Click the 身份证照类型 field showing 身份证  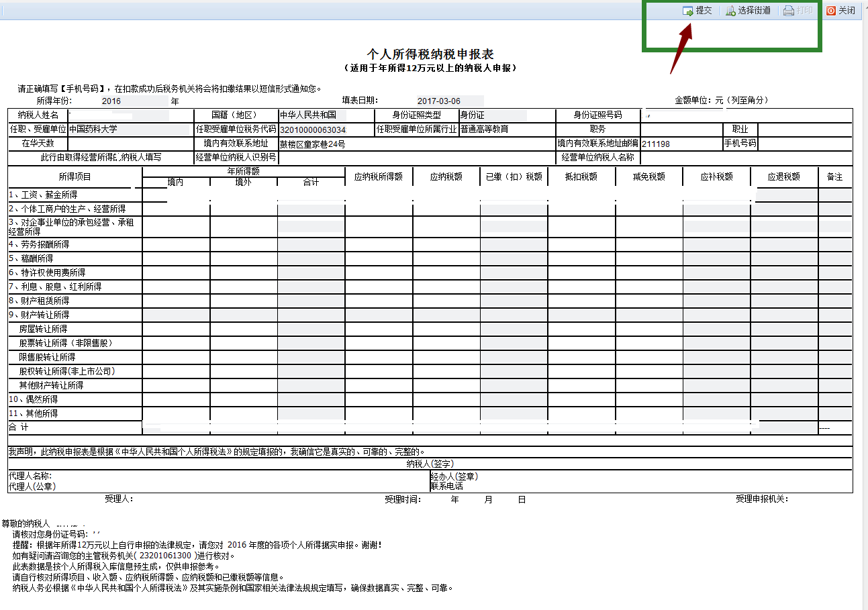click(492, 115)
